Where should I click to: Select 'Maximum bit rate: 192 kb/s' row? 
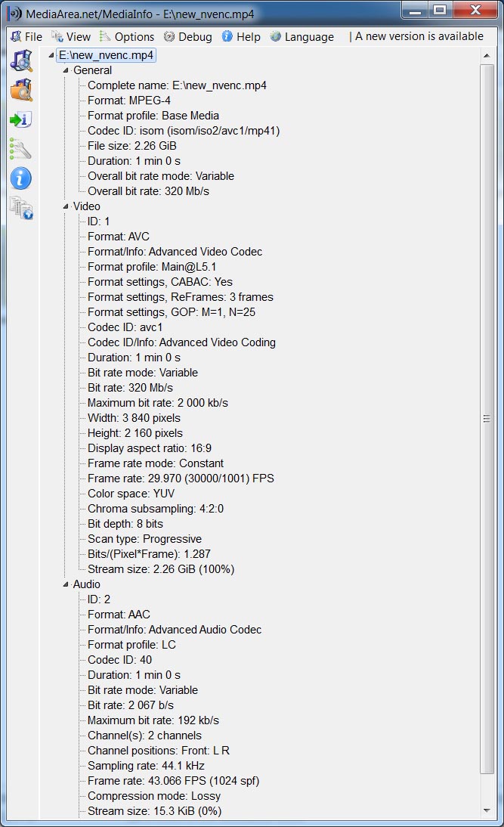[x=153, y=720]
